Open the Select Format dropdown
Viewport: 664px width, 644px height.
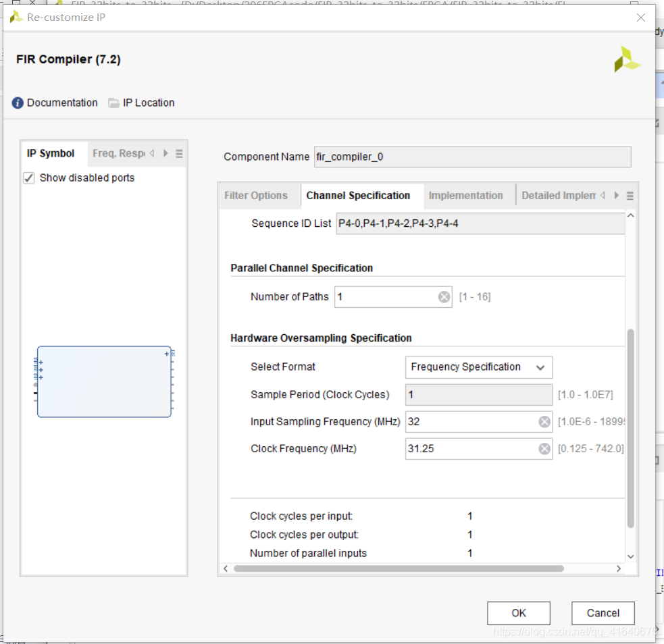point(478,367)
